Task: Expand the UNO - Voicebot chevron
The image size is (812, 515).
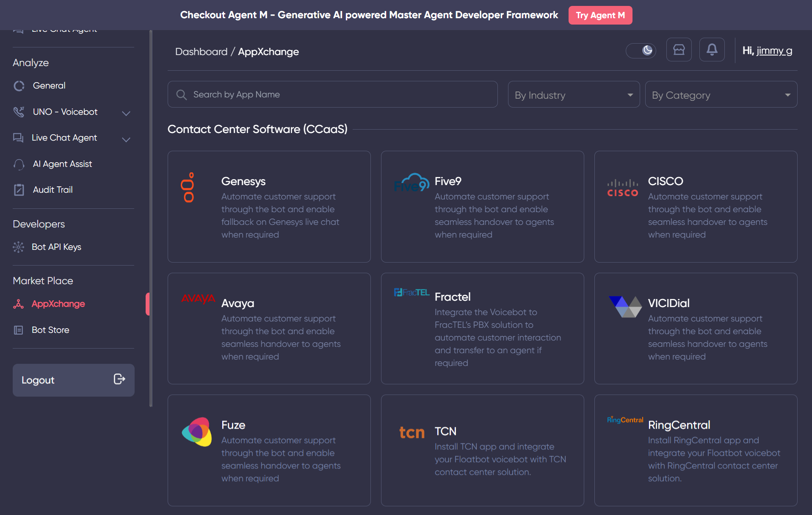Action: click(126, 113)
